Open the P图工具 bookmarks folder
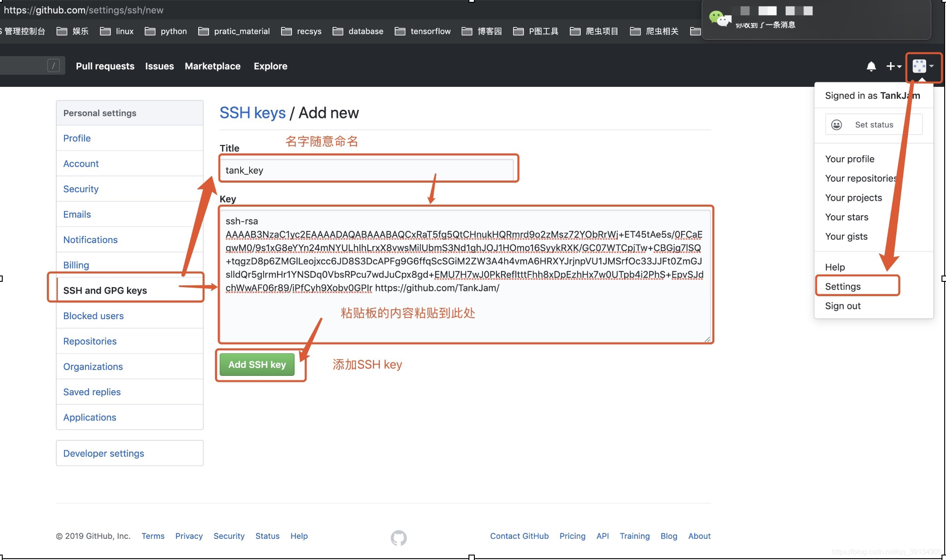The width and height of the screenshot is (946, 560). click(536, 31)
